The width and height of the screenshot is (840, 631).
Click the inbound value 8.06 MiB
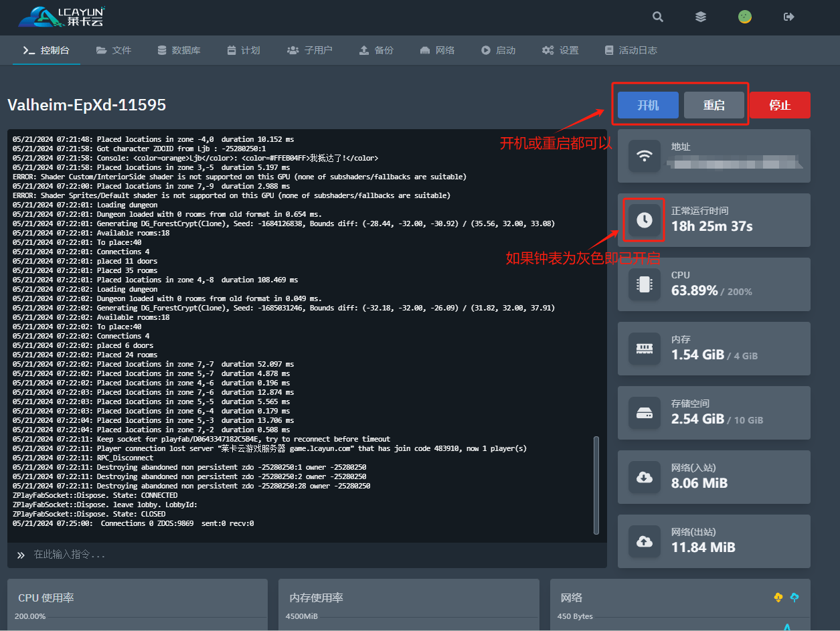pos(699,483)
